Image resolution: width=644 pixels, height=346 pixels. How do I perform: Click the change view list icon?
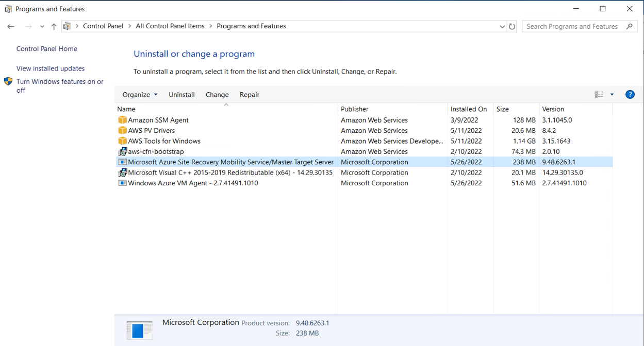(x=599, y=94)
